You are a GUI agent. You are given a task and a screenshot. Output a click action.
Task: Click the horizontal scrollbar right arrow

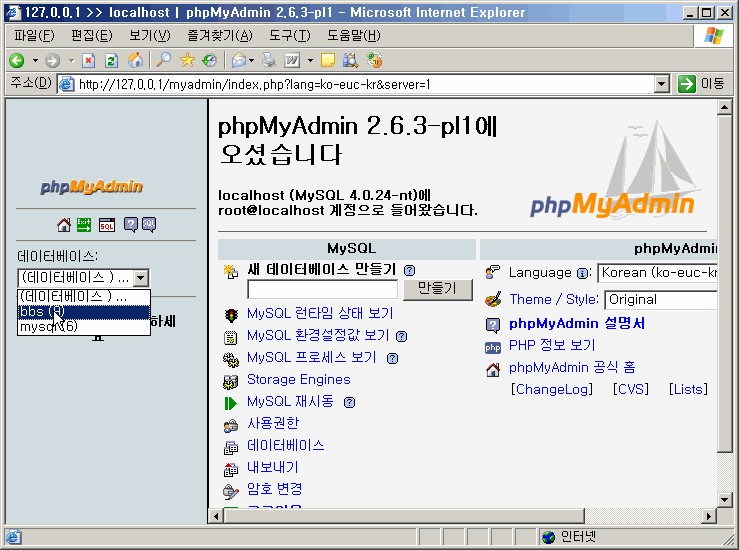[708, 517]
